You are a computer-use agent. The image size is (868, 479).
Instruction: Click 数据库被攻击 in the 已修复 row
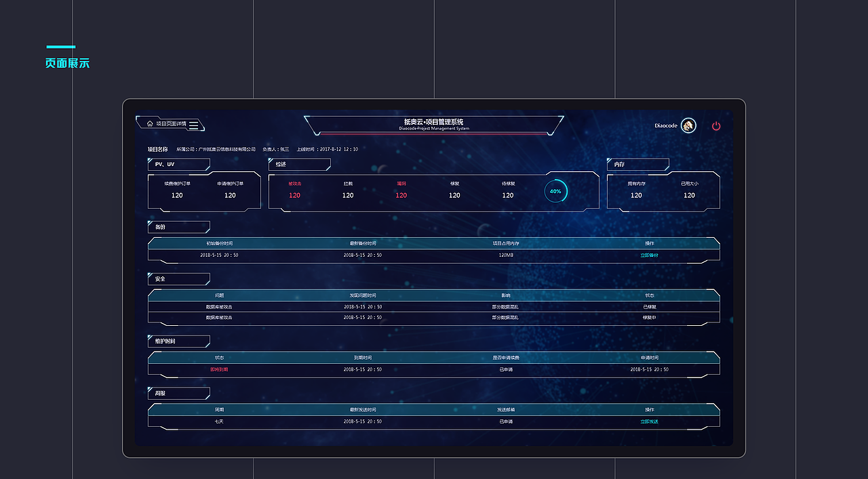(219, 307)
